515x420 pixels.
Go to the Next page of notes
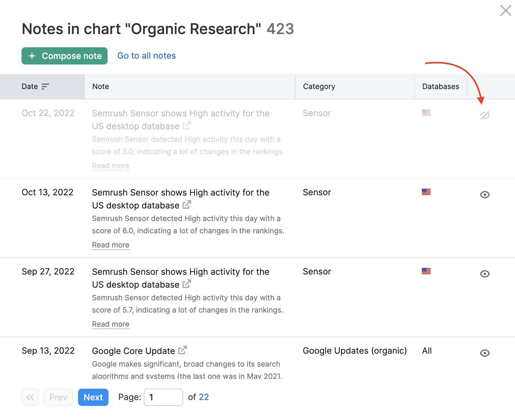pos(93,397)
